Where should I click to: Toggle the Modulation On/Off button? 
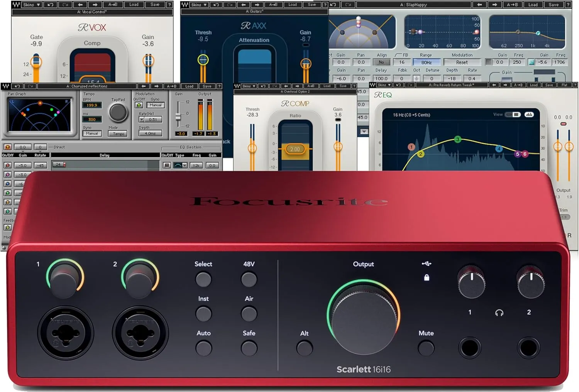click(139, 105)
